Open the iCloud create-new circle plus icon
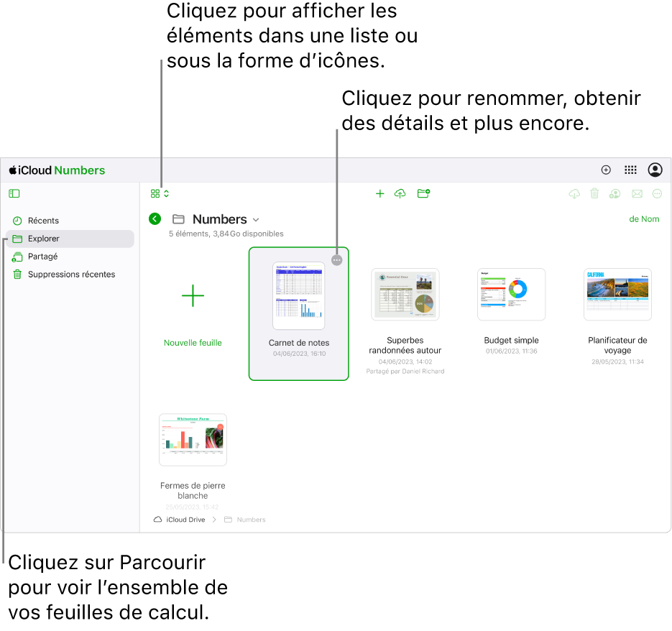The image size is (672, 631). coord(606,170)
